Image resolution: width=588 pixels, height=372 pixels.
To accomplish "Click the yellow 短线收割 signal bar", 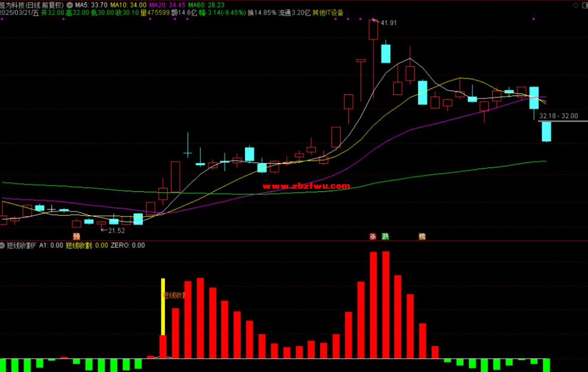I will (163, 307).
